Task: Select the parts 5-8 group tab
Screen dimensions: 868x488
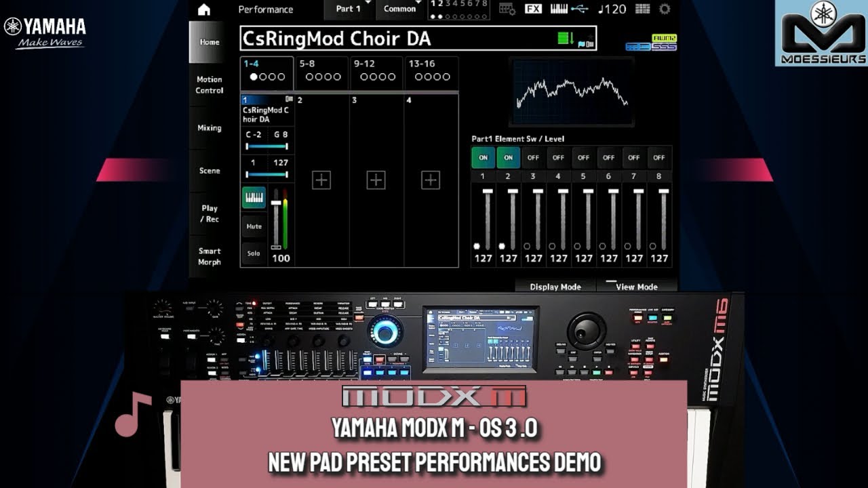Action: coord(323,72)
